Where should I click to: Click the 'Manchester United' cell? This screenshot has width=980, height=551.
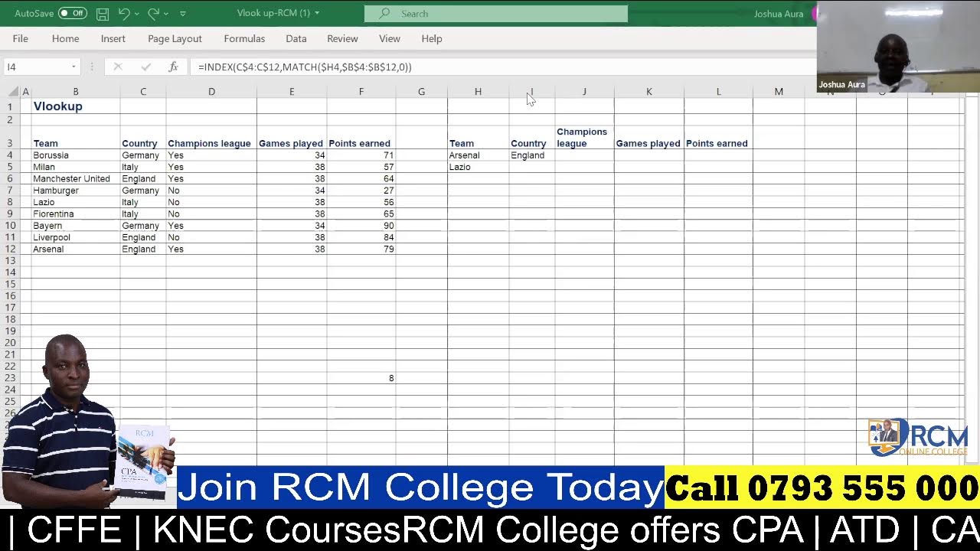(x=75, y=178)
